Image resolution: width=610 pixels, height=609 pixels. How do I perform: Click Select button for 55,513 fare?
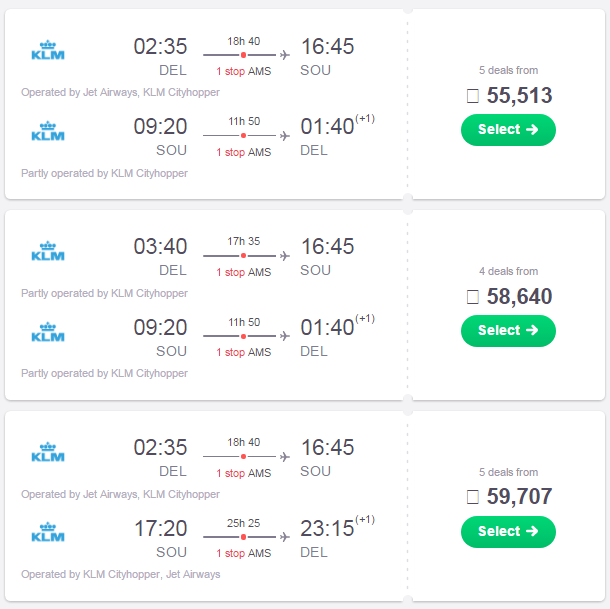pyautogui.click(x=508, y=130)
